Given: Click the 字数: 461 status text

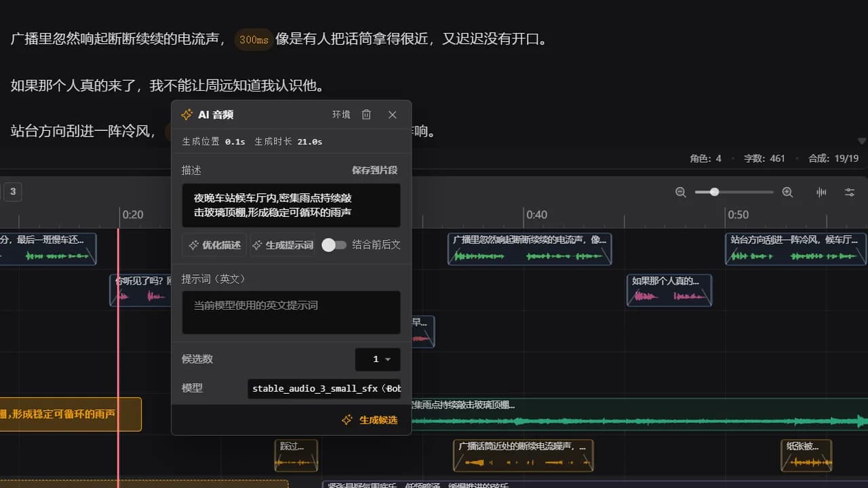Looking at the screenshot, I should (764, 159).
